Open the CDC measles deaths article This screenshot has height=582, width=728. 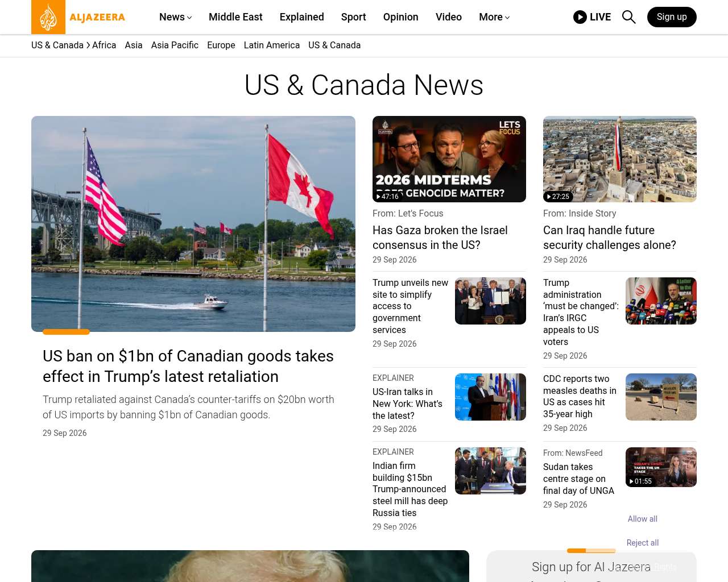pos(580,396)
